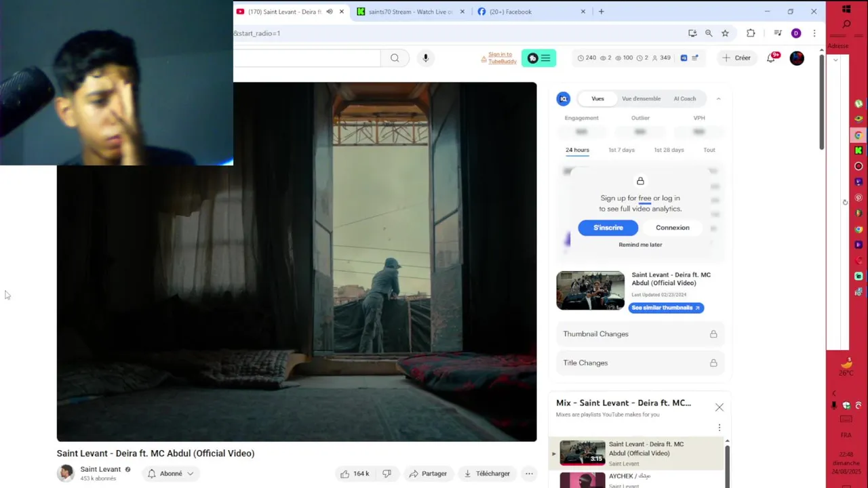Screen dimensions: 868x488
Task: Close the Mix playlist panel
Action: pyautogui.click(x=719, y=407)
